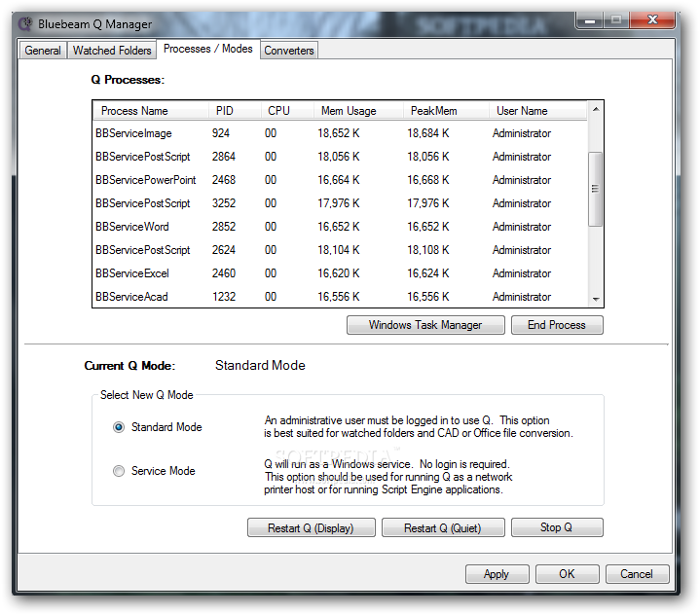Go to the Converters tab
Viewport: 700px width, 615px height.
pyautogui.click(x=289, y=51)
